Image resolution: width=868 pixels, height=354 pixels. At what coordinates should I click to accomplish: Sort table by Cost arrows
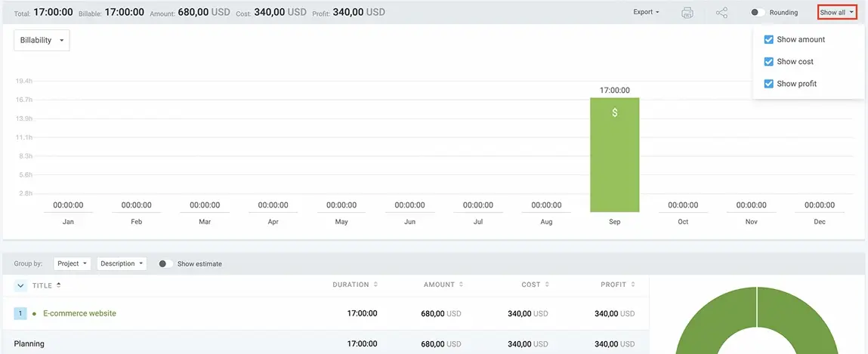tap(547, 285)
